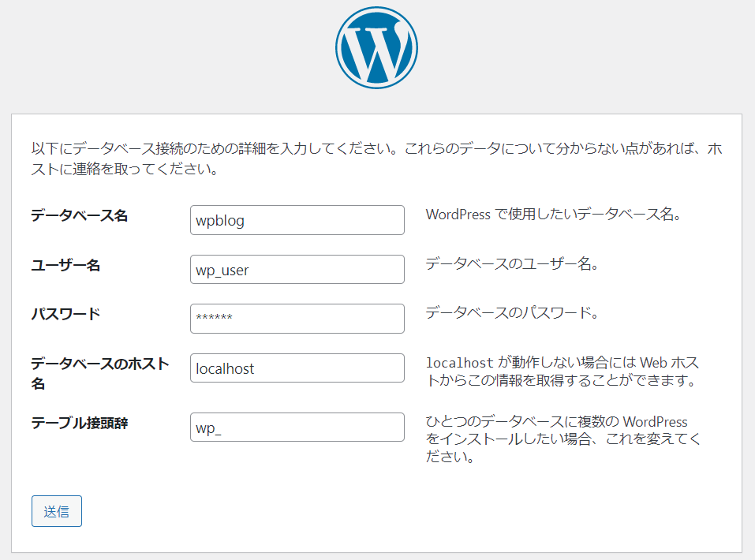Focus the ユーザー名 field containing wp_user
Viewport: 755px width, 560px height.
click(x=297, y=269)
